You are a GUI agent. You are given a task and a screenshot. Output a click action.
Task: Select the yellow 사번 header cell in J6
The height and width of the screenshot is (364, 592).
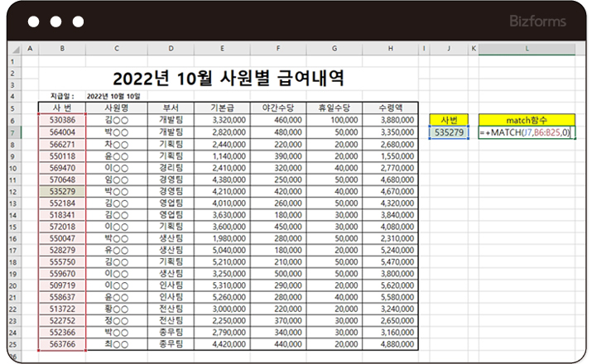pos(449,120)
